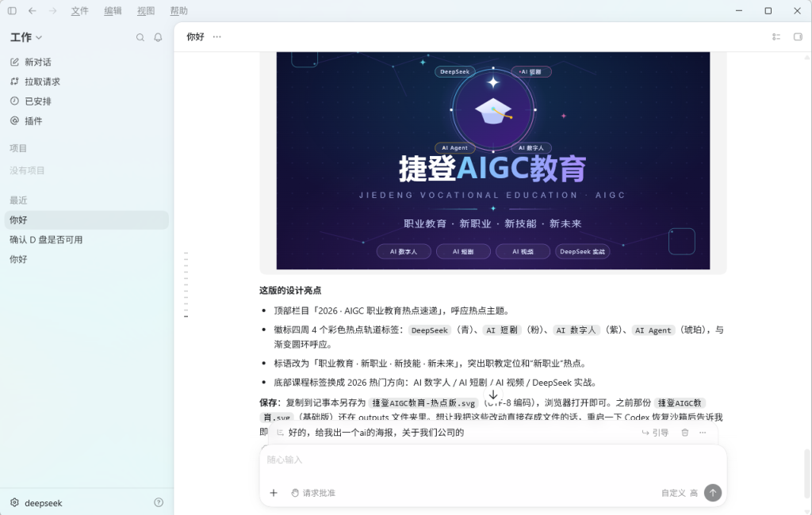The width and height of the screenshot is (812, 515).
Task: Toggle the right side panel icon
Action: coord(798,36)
